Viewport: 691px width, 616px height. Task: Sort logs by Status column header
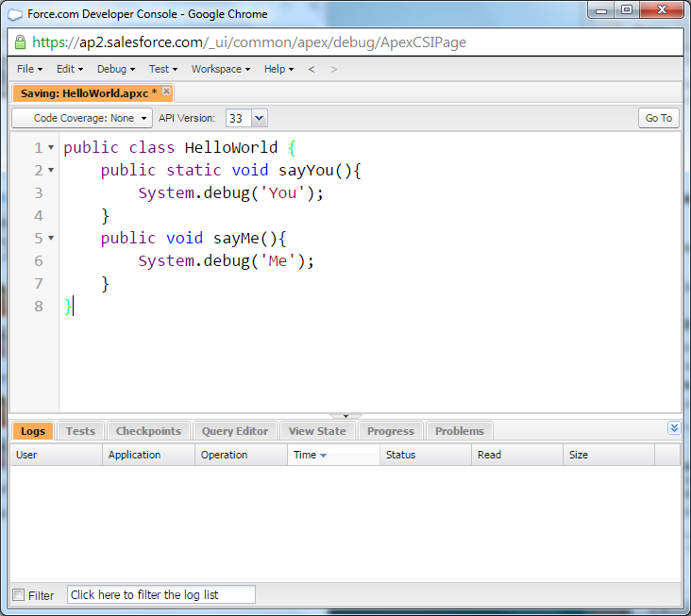400,455
